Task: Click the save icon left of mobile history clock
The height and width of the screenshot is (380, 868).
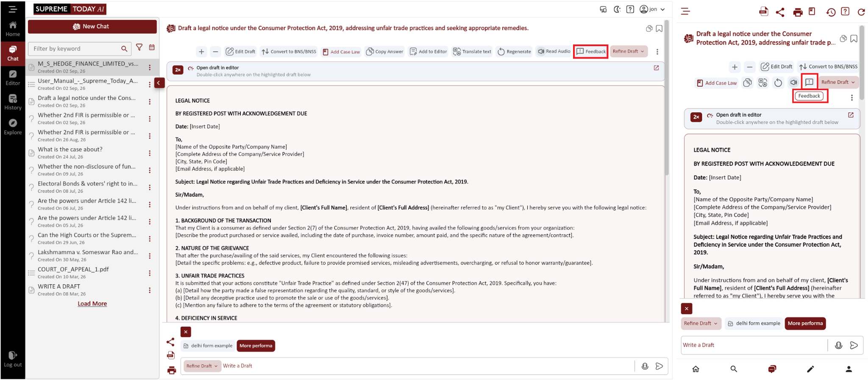Action: 812,11
